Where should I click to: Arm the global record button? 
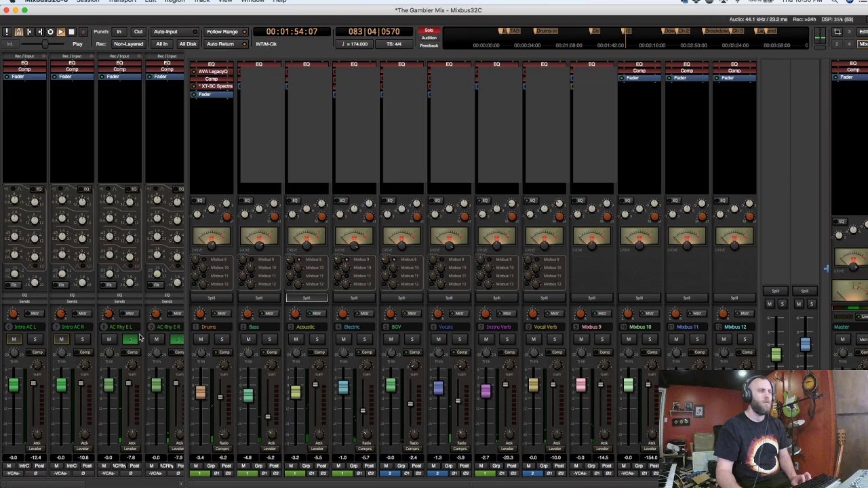[x=83, y=32]
